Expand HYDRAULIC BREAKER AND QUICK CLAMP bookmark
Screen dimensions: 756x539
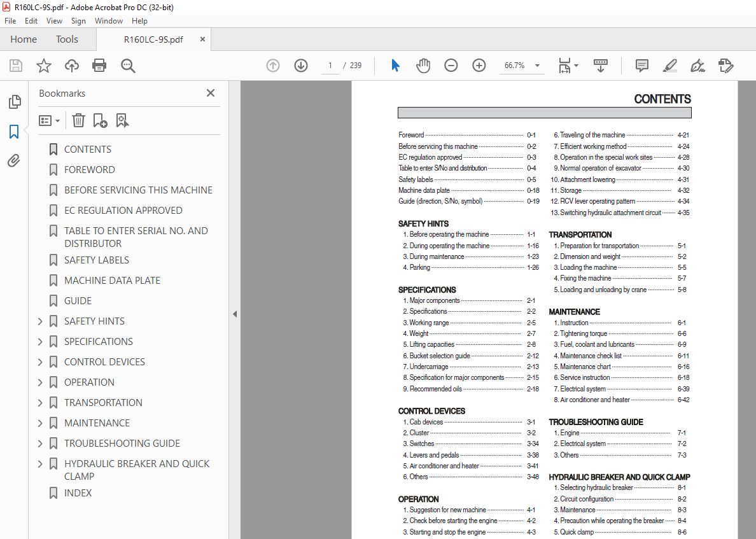40,464
